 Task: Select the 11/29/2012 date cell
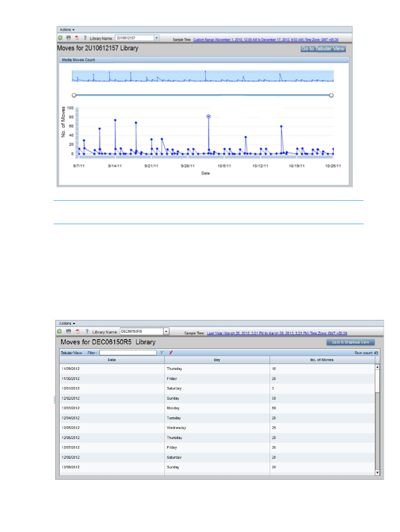tap(112, 369)
